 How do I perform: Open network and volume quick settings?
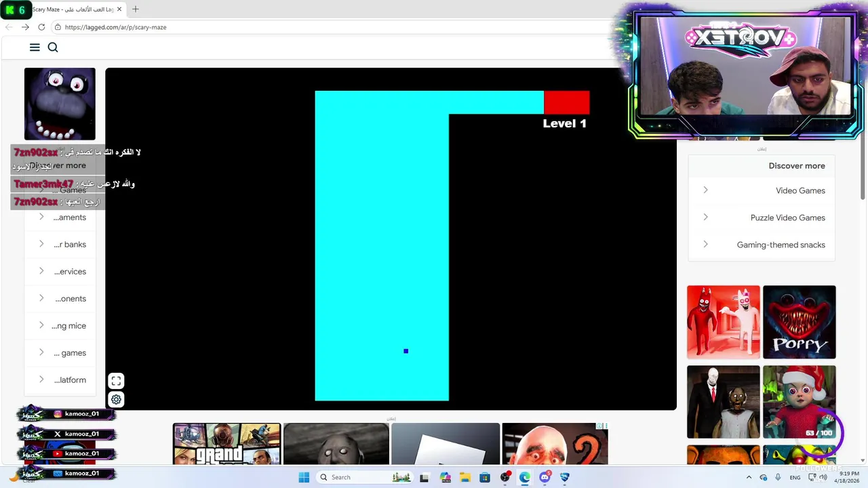pyautogui.click(x=817, y=477)
